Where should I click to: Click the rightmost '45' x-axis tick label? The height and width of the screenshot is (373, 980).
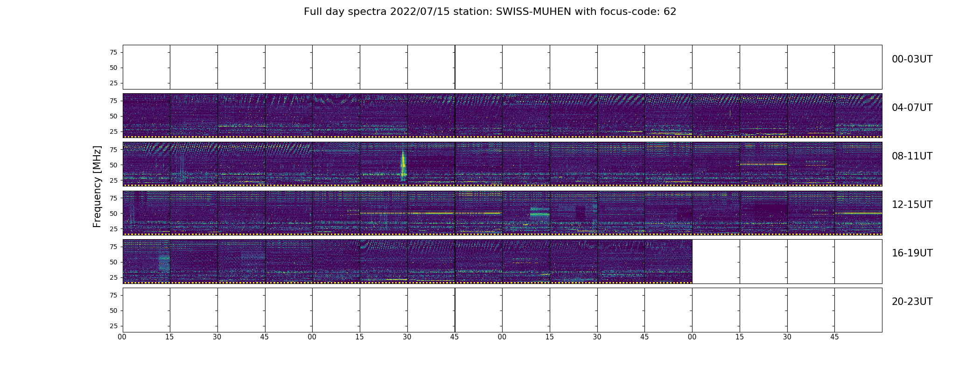pyautogui.click(x=834, y=337)
